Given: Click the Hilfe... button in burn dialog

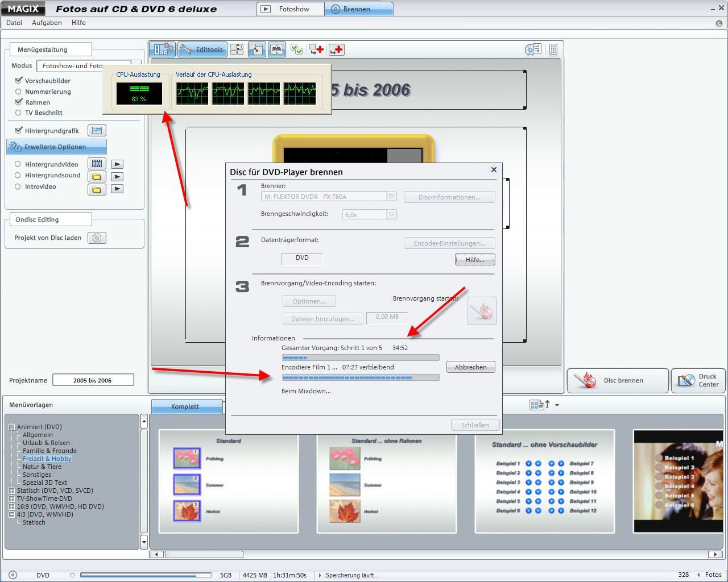Looking at the screenshot, I should click(x=475, y=260).
